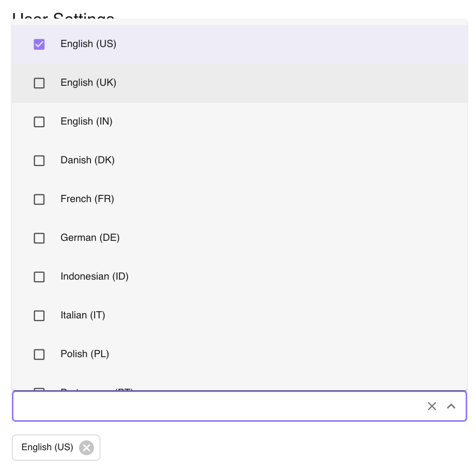The height and width of the screenshot is (475, 476).
Task: Uncheck the English (US) checkbox
Action: pos(39,44)
